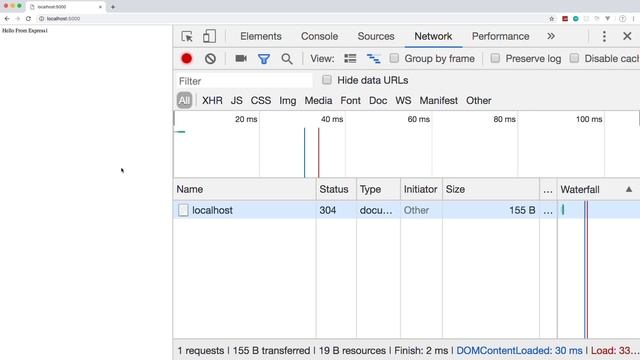Show more DevTools tabs via double chevron
This screenshot has width=640, height=360.
tap(551, 36)
